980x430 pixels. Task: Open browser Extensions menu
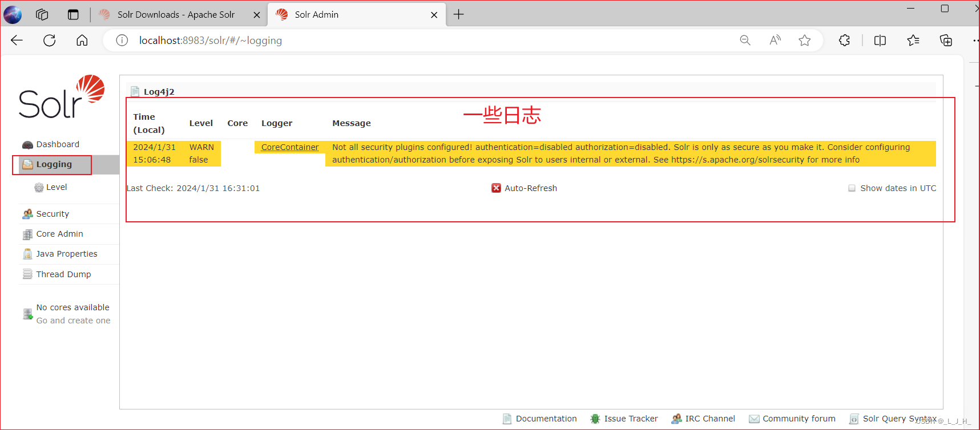tap(845, 40)
